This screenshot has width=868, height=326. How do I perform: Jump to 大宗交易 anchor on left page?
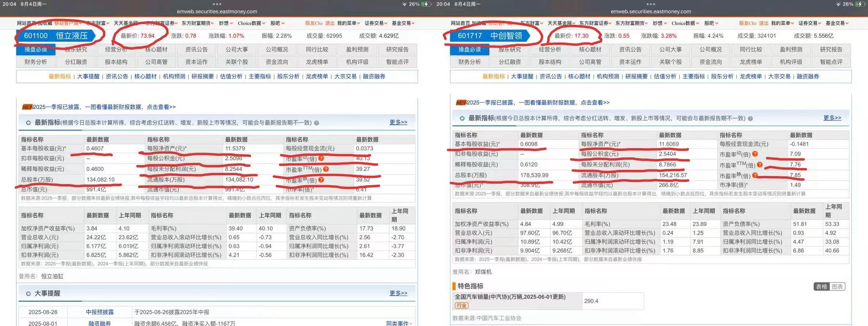[345, 76]
